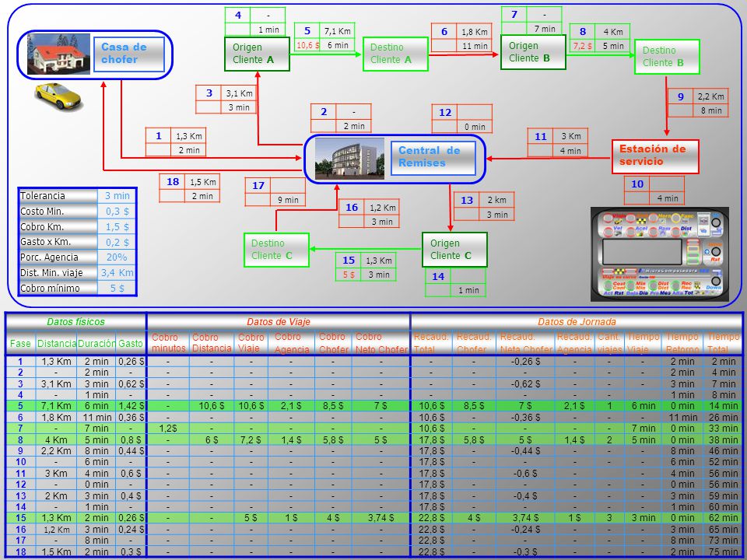
Task: Select the Estación de servicio box
Action: pos(655,156)
